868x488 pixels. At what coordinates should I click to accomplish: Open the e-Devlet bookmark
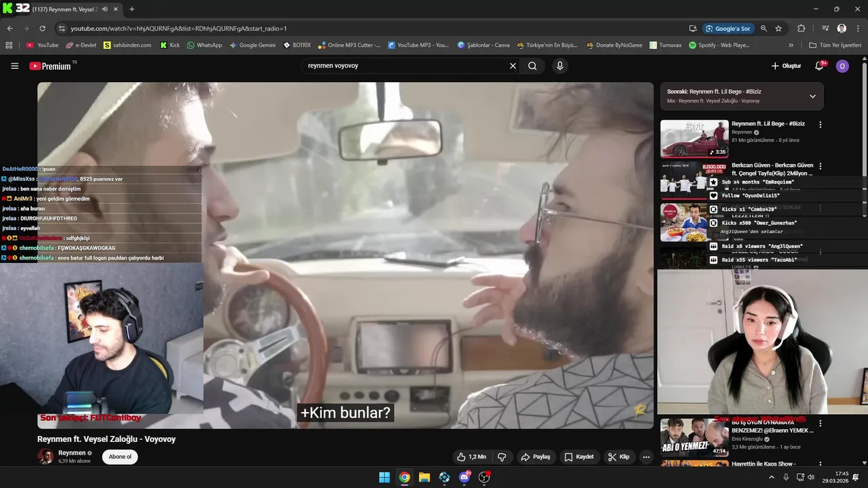coord(81,45)
